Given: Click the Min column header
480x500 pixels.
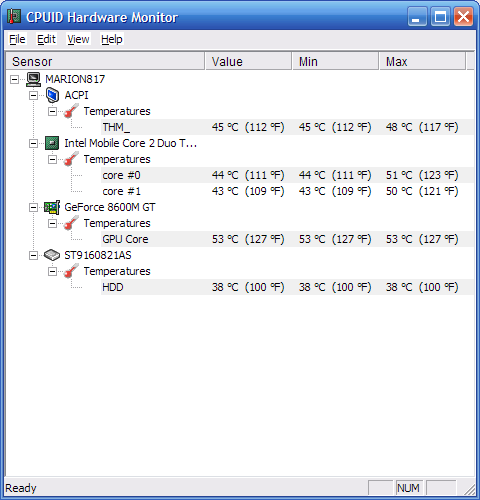Looking at the screenshot, I should click(x=335, y=61).
